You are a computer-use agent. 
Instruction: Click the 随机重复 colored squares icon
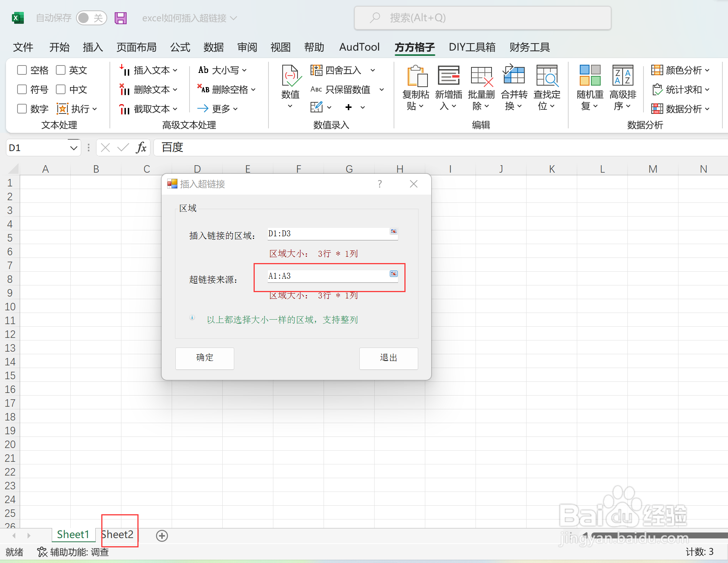coord(590,76)
